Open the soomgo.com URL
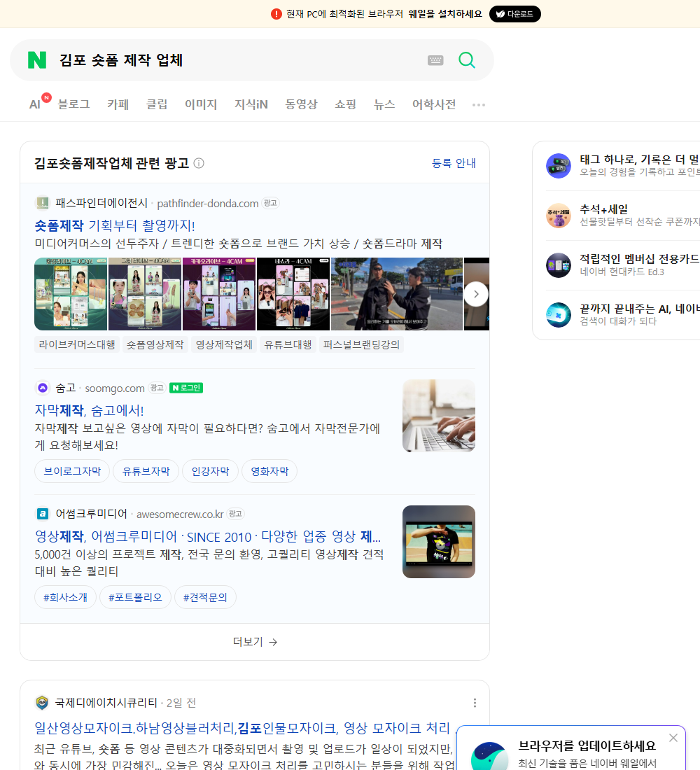 click(x=115, y=388)
